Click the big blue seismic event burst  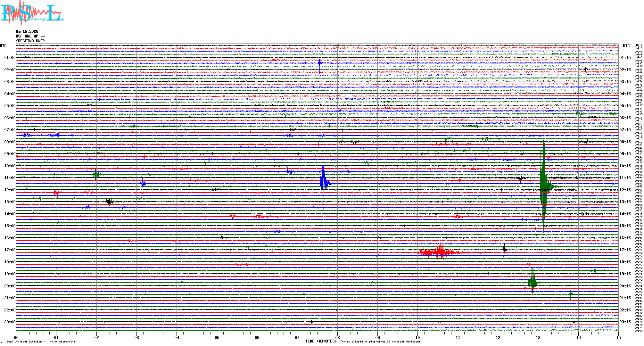point(324,182)
